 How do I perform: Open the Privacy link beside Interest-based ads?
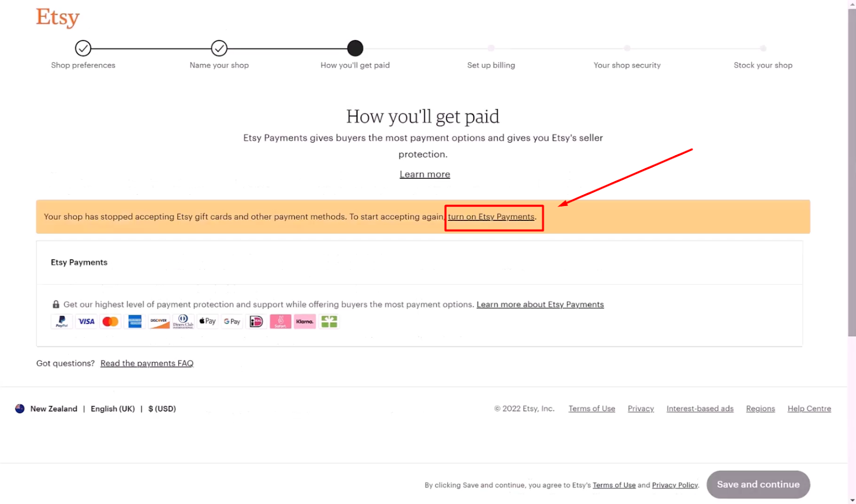(641, 409)
